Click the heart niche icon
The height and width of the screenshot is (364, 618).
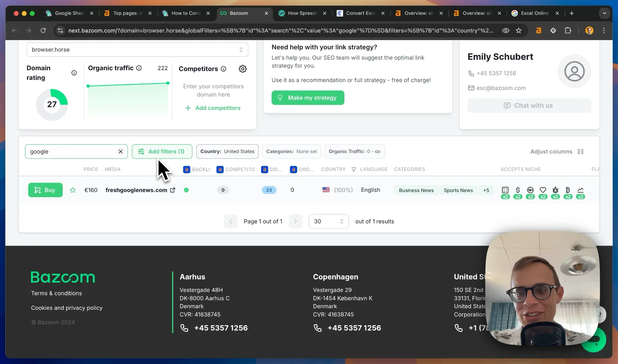click(x=543, y=190)
